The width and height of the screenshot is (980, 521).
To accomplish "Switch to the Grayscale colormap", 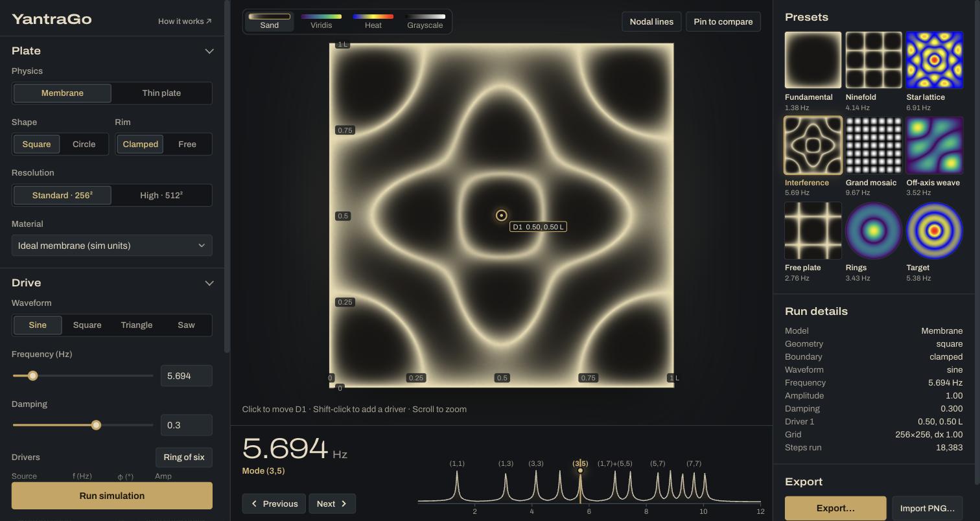I will (425, 21).
